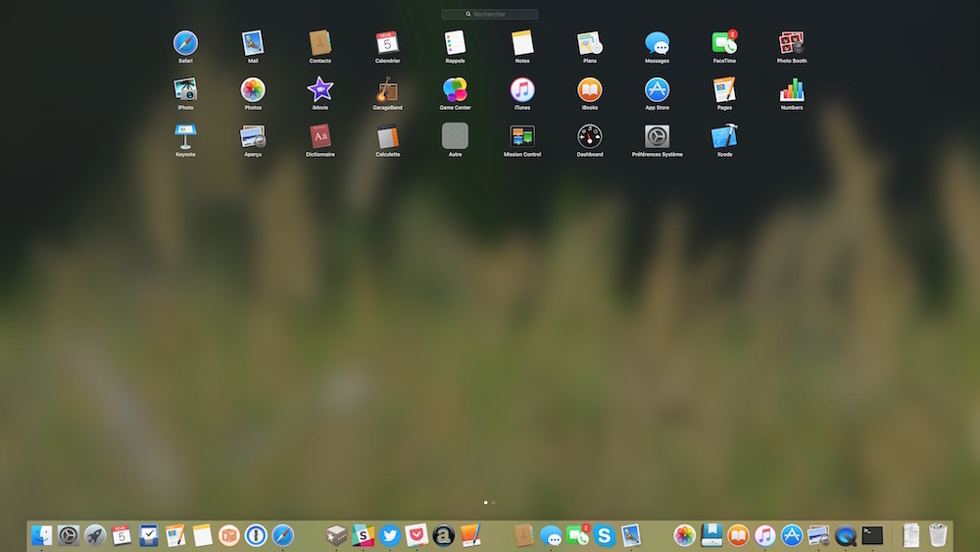The height and width of the screenshot is (552, 980).
Task: Open iBooks in the Dock
Action: [738, 535]
